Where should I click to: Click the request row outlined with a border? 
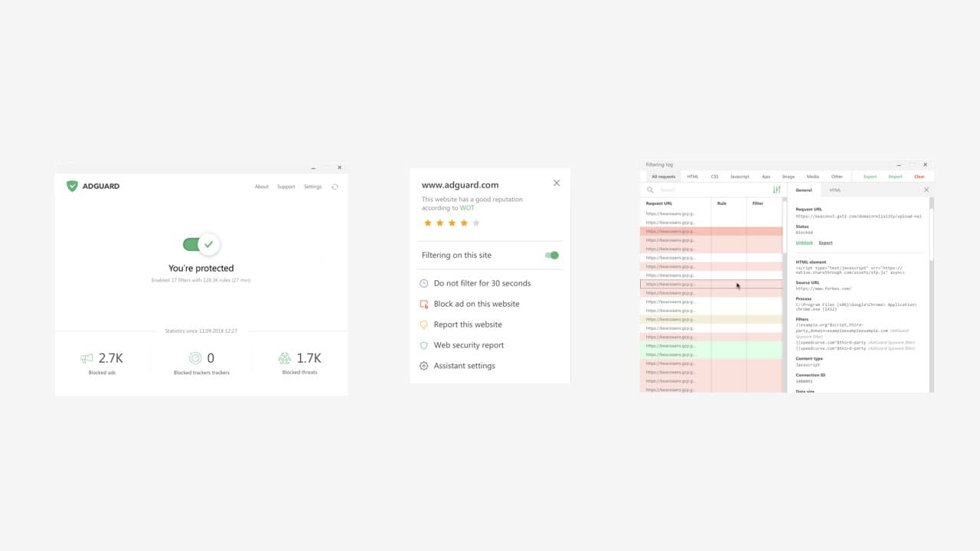click(711, 284)
